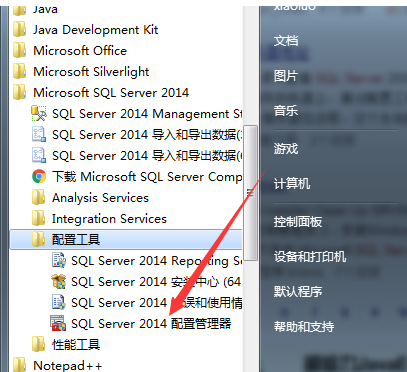This screenshot has height=372, width=407.
Task: Click the first 导入和导出数据 icon
Action: pos(39,135)
